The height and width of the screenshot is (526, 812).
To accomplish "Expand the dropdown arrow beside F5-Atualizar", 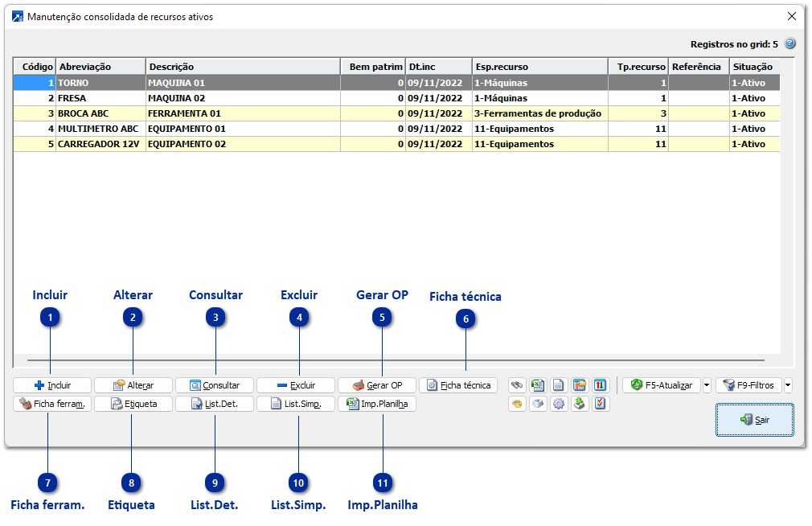I will tap(707, 385).
